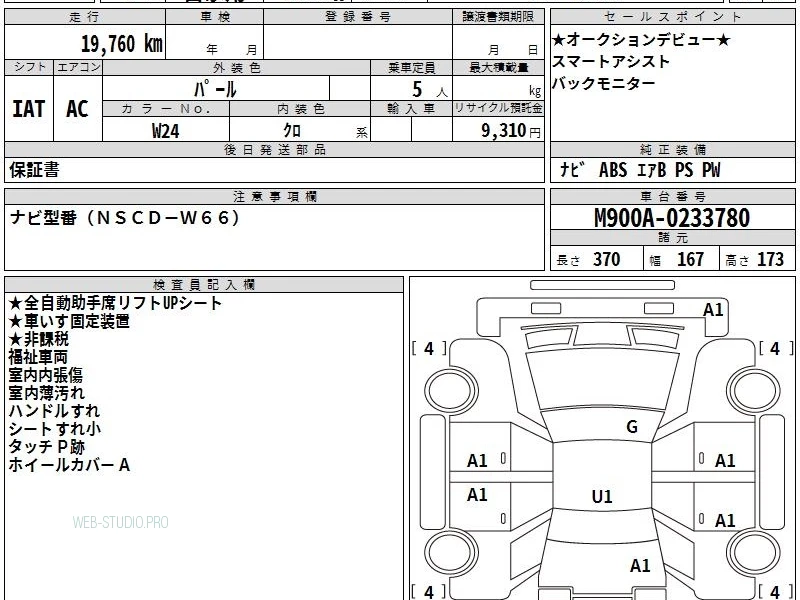Click seating capacity 5 人

[430, 90]
